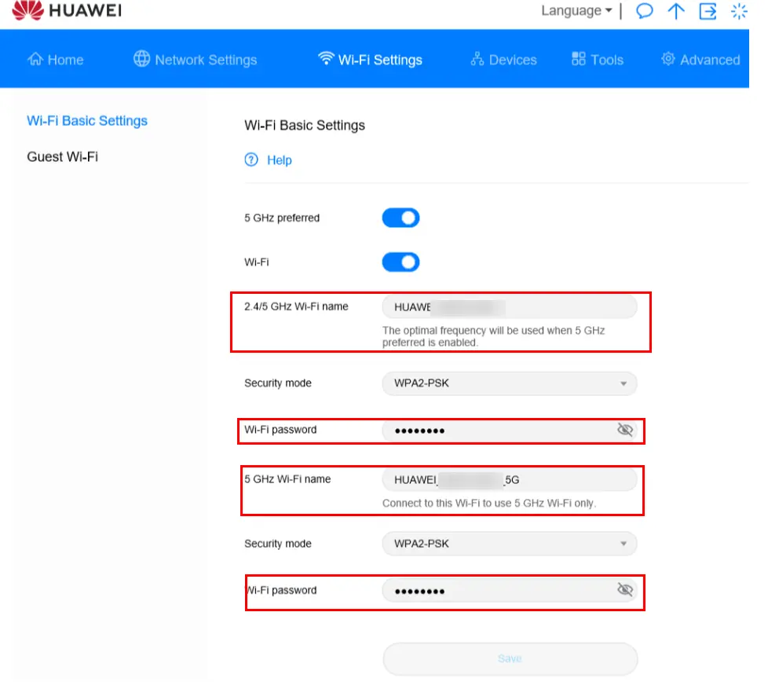Show the 2.4/5 GHz Wi-Fi password
This screenshot has width=768, height=700.
[x=625, y=430]
